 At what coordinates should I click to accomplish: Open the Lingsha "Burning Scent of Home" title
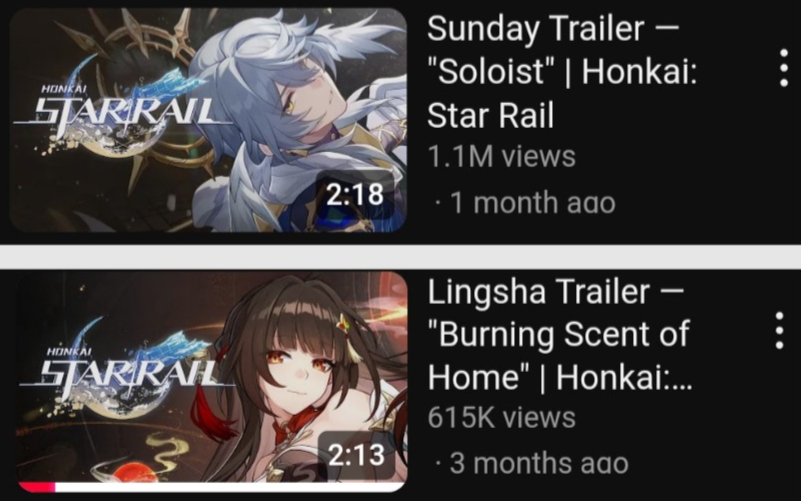(x=560, y=334)
